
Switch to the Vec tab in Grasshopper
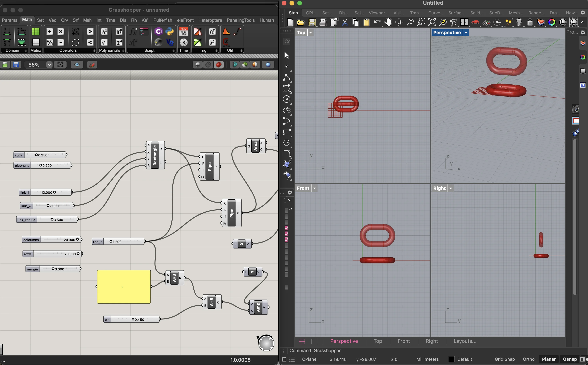click(52, 20)
